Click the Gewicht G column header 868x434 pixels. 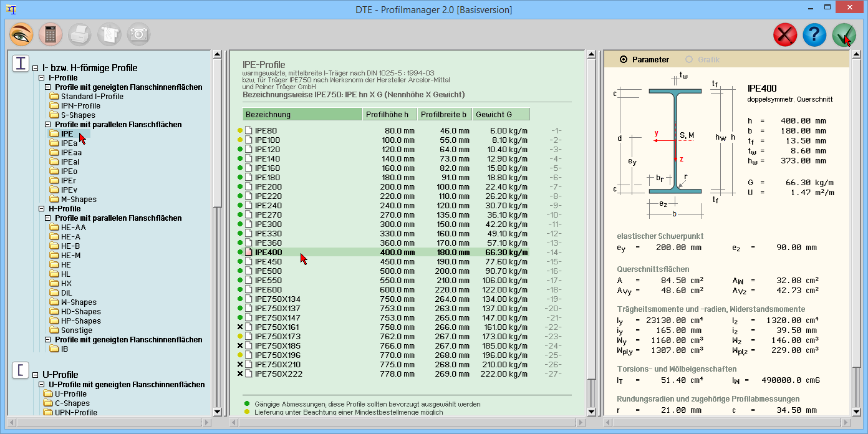pyautogui.click(x=501, y=115)
